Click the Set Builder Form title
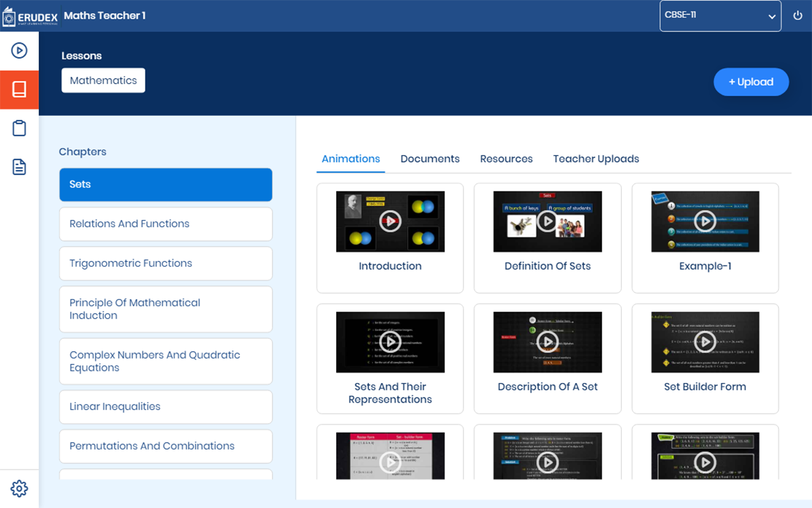This screenshot has height=508, width=812. pos(705,387)
